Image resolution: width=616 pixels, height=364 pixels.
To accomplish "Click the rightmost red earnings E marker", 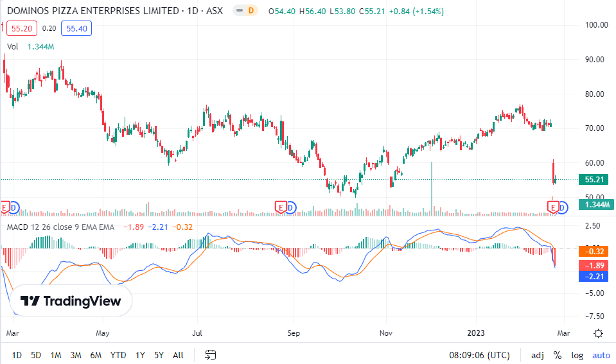I will (x=552, y=207).
